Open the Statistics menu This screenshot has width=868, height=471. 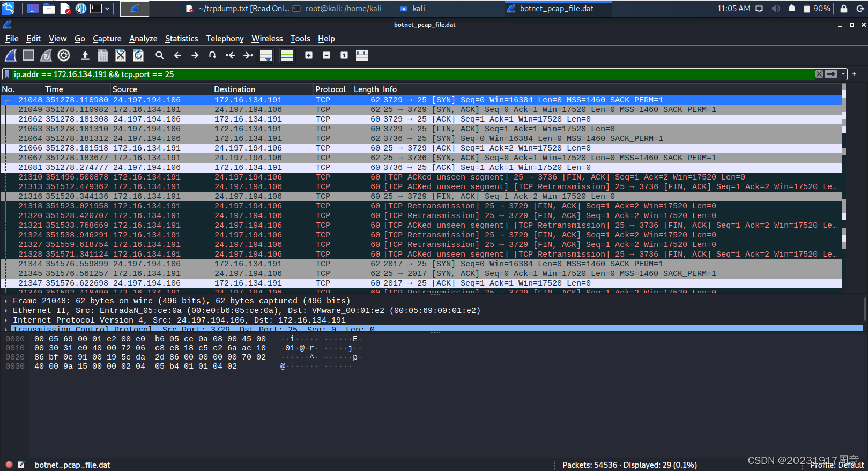(x=181, y=39)
